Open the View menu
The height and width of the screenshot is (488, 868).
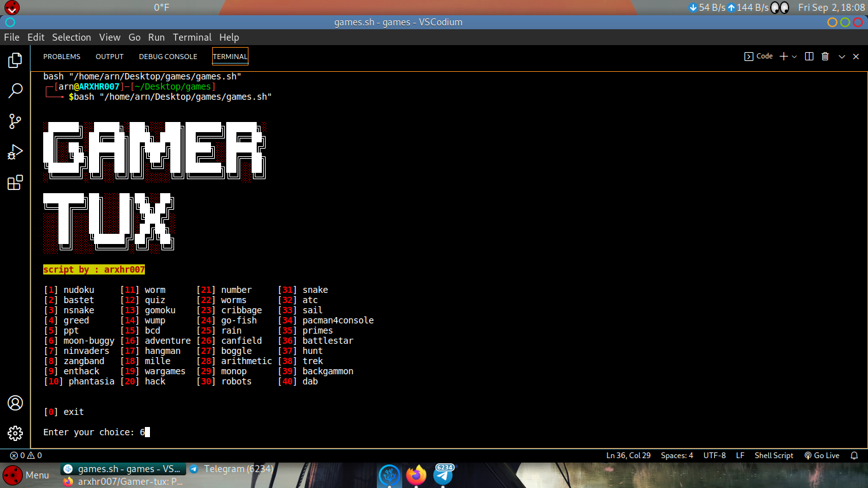pyautogui.click(x=110, y=37)
